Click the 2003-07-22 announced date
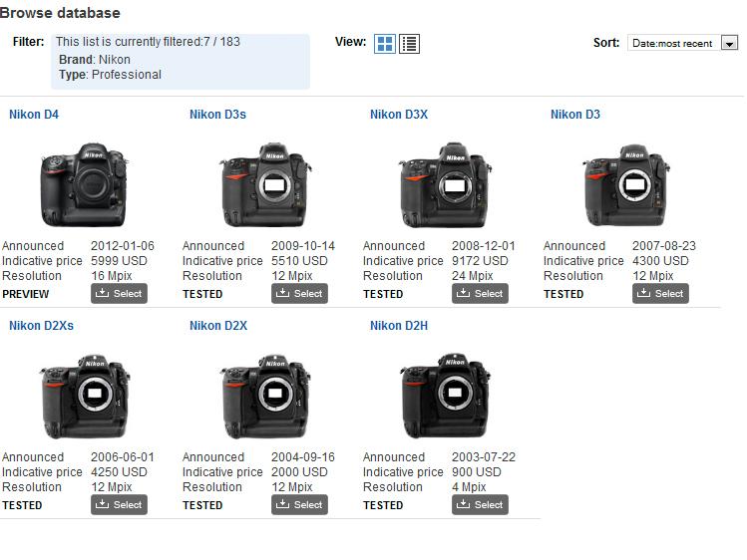The width and height of the screenshot is (747, 560). coord(484,457)
